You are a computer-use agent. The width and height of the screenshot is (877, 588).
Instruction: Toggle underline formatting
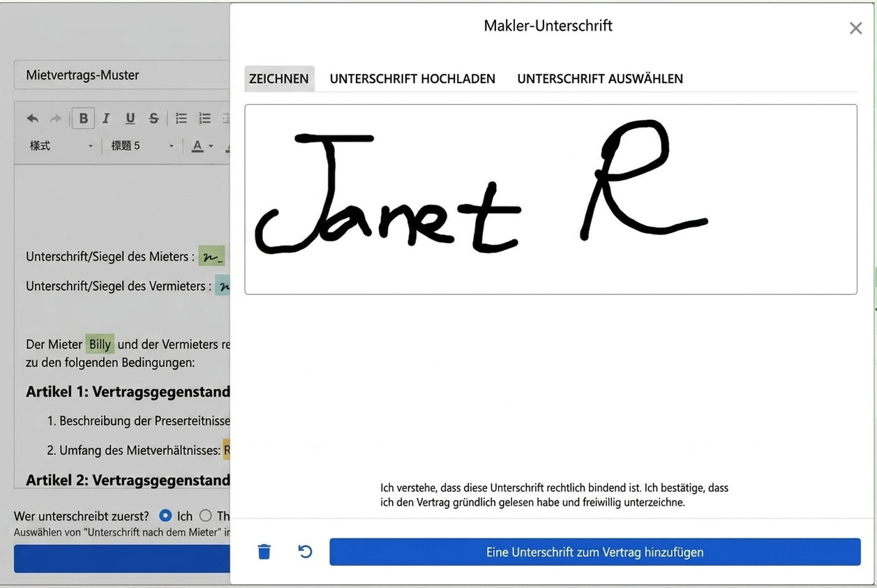point(130,119)
